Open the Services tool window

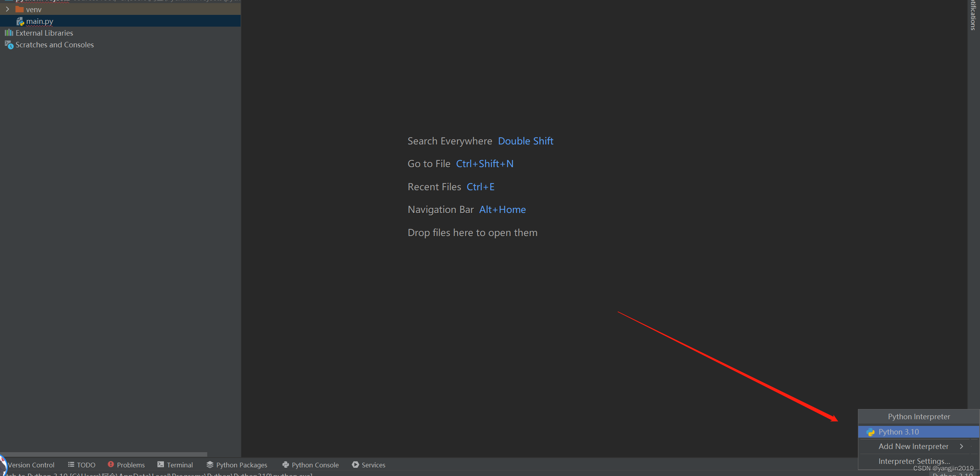[373, 465]
